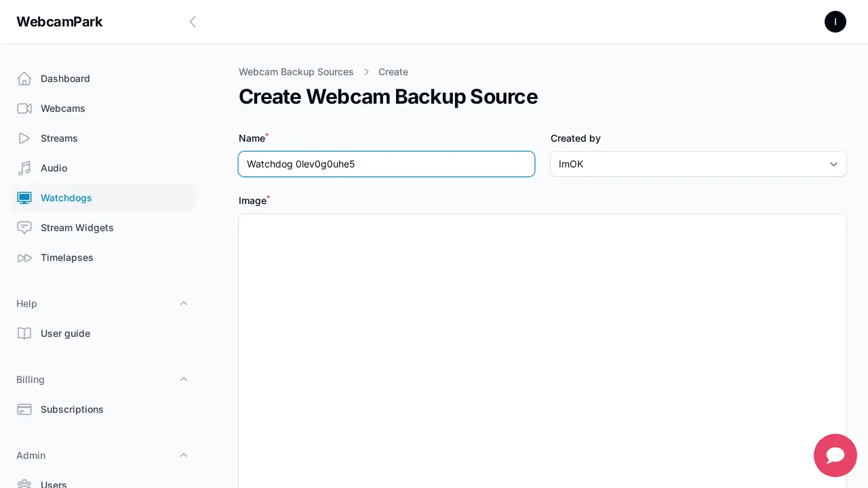Open the Dashboard home icon
Image resolution: width=868 pixels, height=488 pixels.
pyautogui.click(x=24, y=79)
